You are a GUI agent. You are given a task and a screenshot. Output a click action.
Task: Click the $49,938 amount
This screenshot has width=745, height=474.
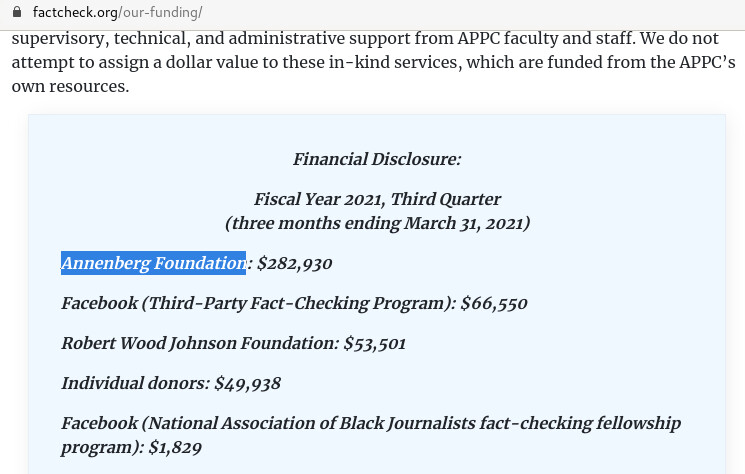pyautogui.click(x=247, y=383)
